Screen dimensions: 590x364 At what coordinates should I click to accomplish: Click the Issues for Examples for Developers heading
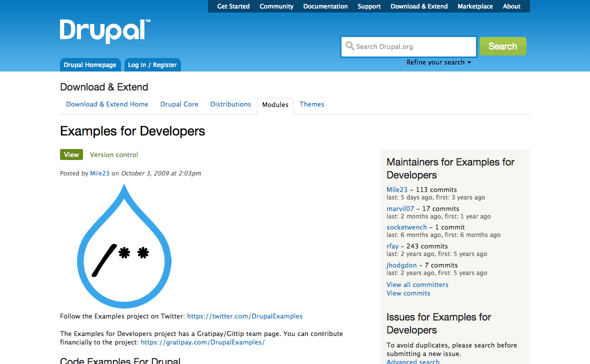pyautogui.click(x=438, y=323)
